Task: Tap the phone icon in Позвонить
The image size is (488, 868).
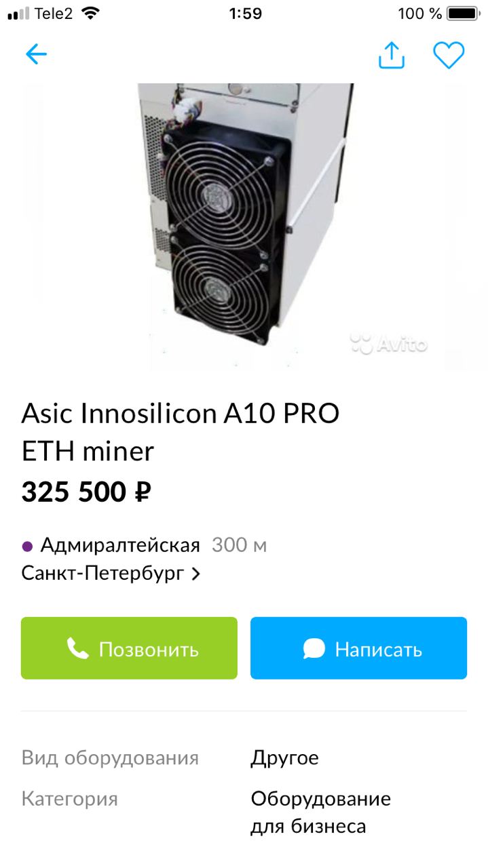Action: pyautogui.click(x=78, y=649)
